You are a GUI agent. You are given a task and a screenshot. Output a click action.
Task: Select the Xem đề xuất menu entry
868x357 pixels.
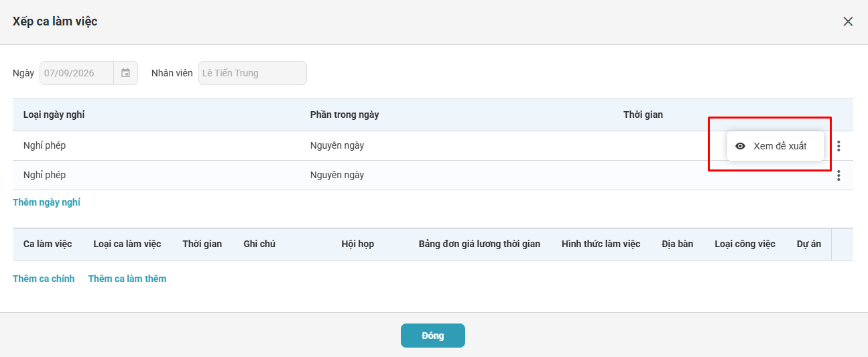coord(776,146)
